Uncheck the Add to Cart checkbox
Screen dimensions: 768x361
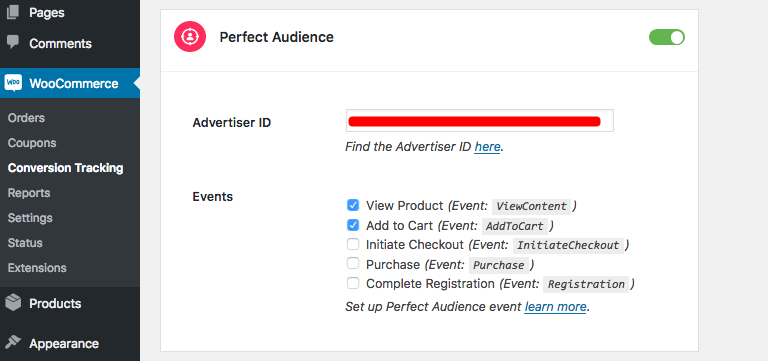tap(353, 224)
